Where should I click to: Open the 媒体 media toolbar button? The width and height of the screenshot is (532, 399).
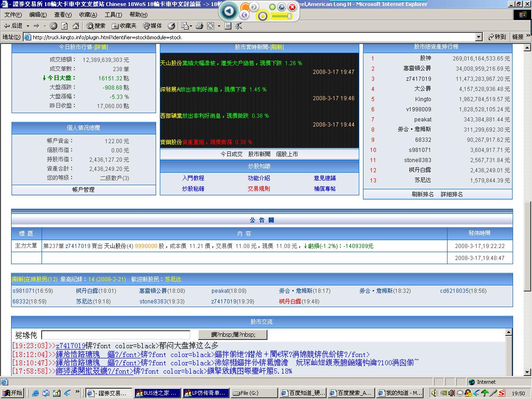[152, 26]
